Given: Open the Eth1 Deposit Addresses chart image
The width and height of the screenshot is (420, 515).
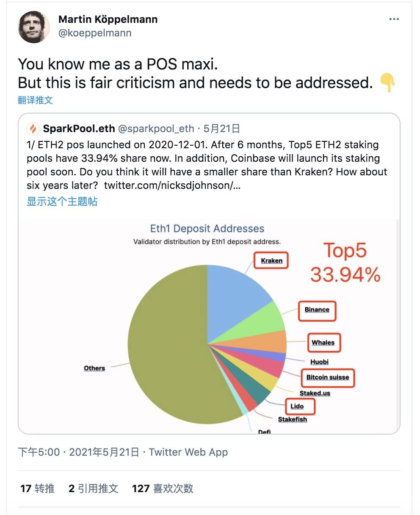Looking at the screenshot, I should 209,326.
